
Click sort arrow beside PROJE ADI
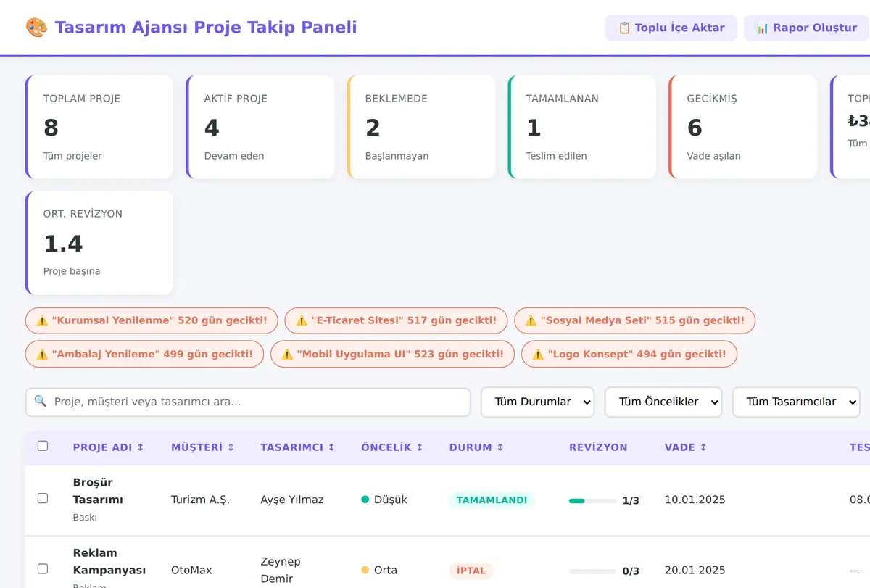pyautogui.click(x=141, y=447)
